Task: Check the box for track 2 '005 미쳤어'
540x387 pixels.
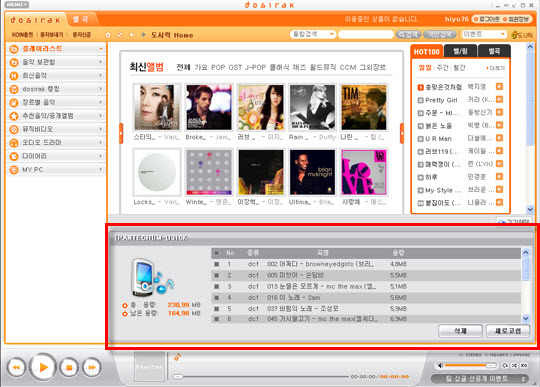Action: [217, 275]
